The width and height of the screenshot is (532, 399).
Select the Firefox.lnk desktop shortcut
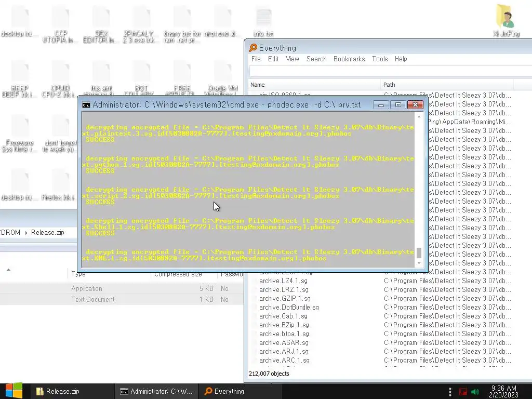coord(60,185)
